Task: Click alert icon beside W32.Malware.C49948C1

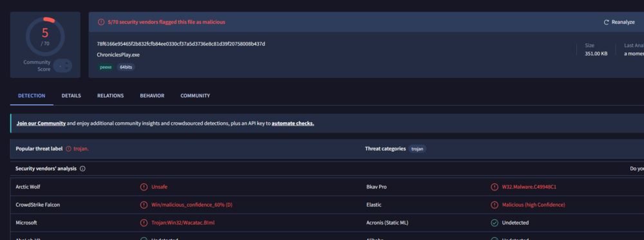Action: coord(495,187)
